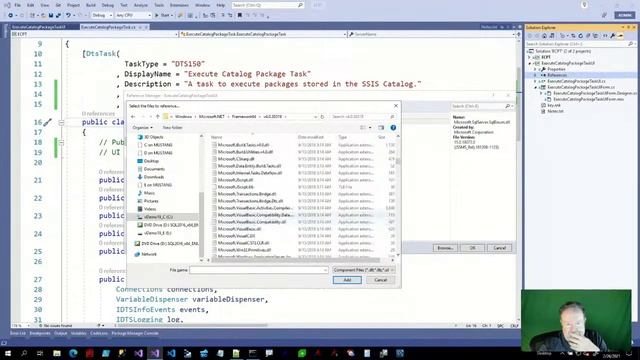Click the blue Help icon in file dialog

tap(393, 128)
